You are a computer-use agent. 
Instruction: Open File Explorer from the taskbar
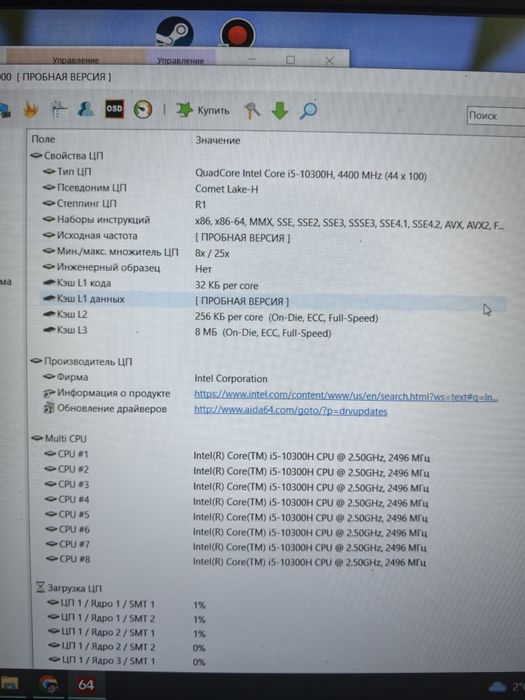tap(9, 683)
